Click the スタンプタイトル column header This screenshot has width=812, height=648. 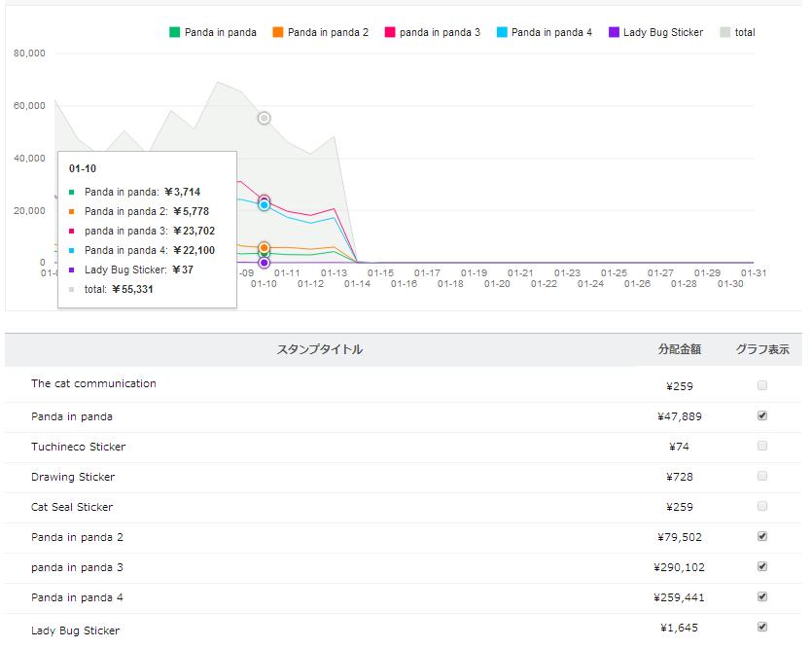pos(320,349)
